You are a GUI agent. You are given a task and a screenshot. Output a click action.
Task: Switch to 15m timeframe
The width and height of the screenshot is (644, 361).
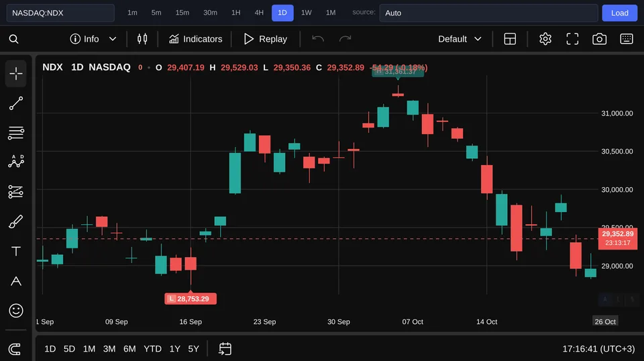click(182, 13)
